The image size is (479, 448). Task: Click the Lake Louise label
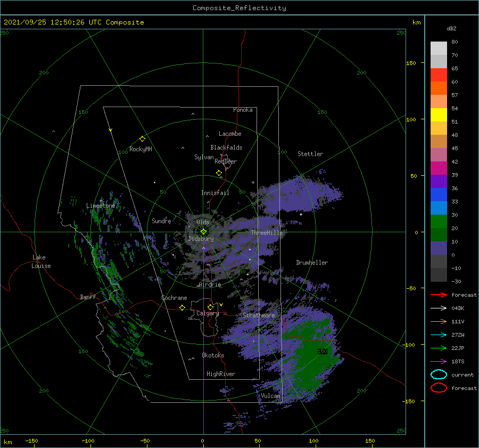(x=41, y=262)
